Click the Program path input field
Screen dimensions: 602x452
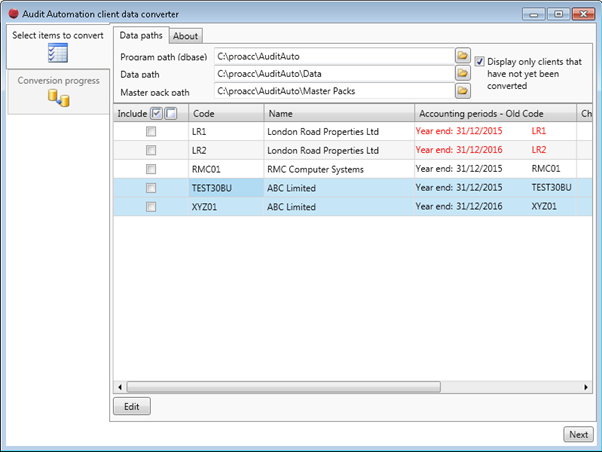[x=334, y=56]
